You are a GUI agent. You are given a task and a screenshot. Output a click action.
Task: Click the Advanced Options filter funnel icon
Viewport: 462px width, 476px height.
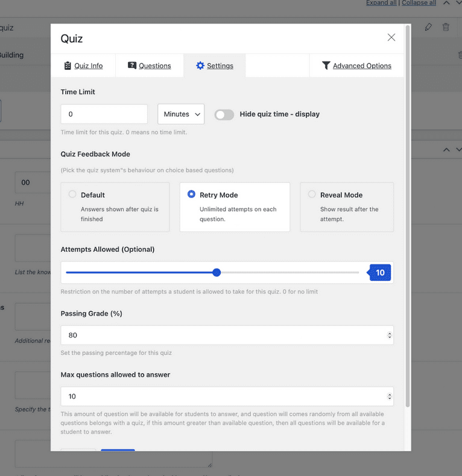coord(326,66)
